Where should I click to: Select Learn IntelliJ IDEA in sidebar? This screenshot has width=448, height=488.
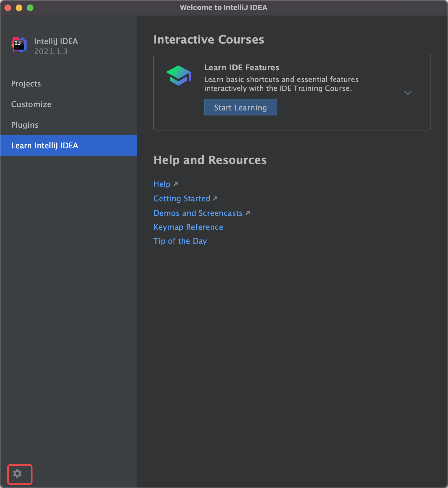pos(68,145)
